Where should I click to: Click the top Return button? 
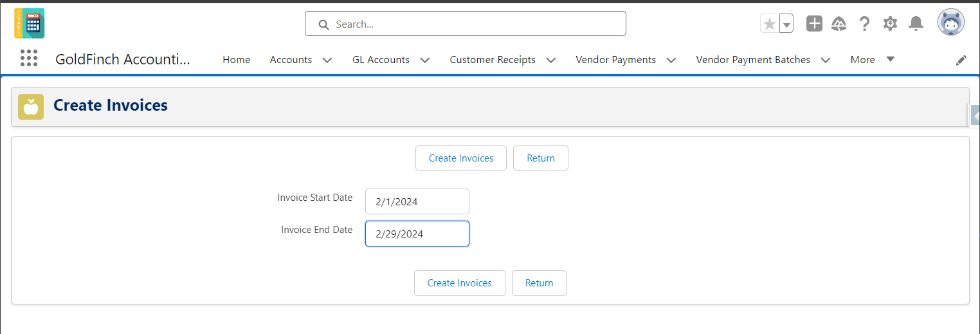coord(541,158)
